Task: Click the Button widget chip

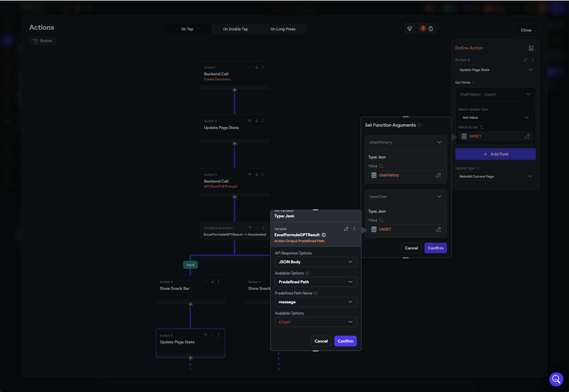Action: pyautogui.click(x=42, y=41)
